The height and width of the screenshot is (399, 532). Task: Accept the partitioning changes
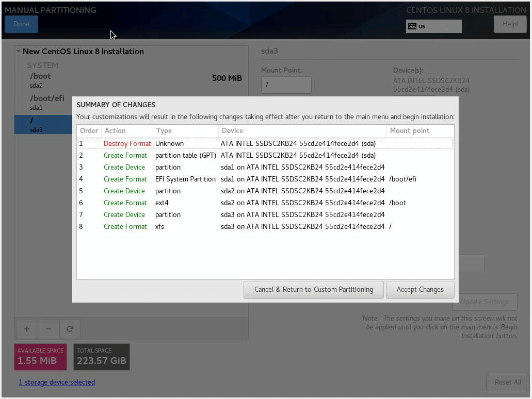[420, 290]
